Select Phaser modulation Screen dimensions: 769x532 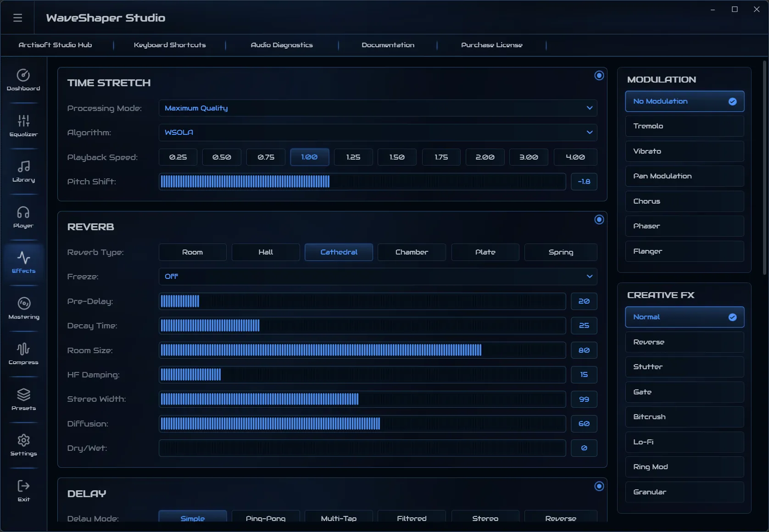coord(685,226)
